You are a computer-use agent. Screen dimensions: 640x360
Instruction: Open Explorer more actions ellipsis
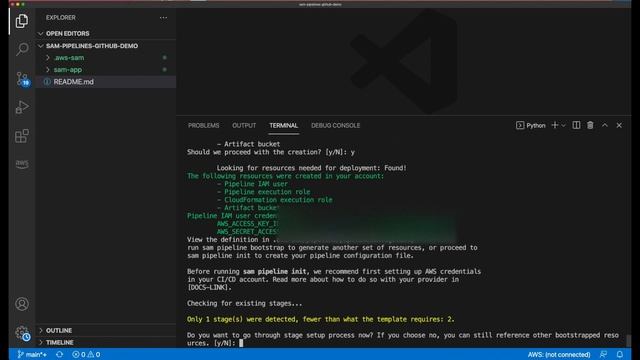point(163,18)
